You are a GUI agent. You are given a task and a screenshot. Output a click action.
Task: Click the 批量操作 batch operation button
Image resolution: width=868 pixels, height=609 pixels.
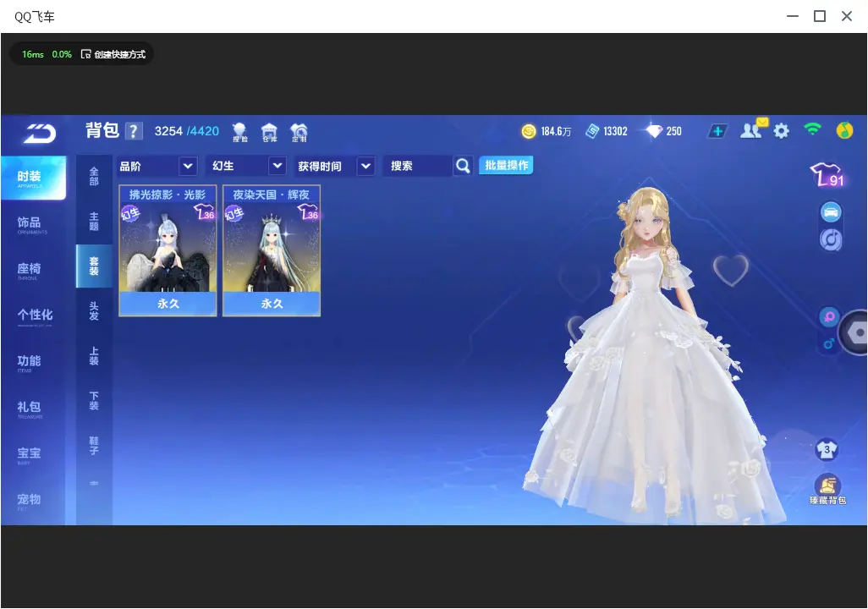point(506,166)
